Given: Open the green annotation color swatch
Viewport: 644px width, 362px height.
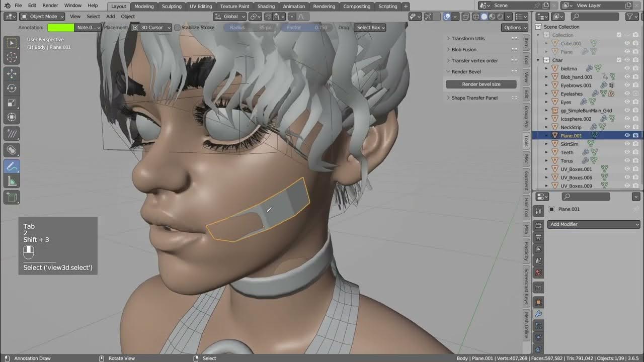Looking at the screenshot, I should [60, 28].
